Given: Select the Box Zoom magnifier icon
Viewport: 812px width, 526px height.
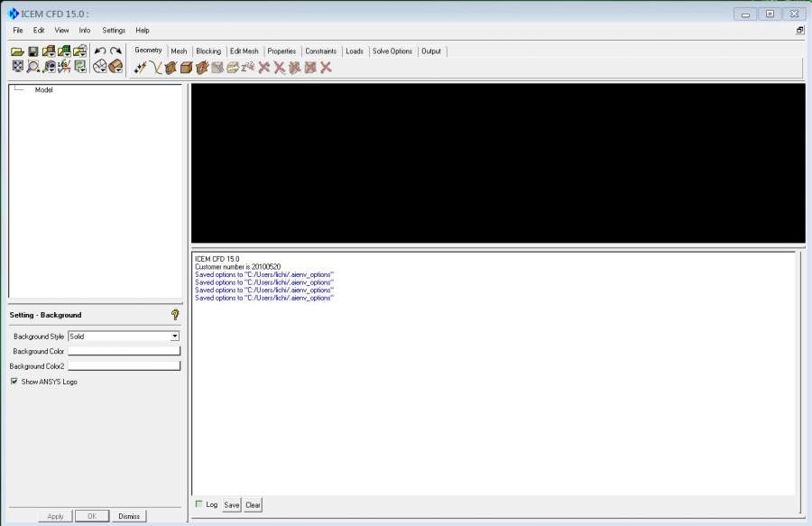Looking at the screenshot, I should point(33,66).
